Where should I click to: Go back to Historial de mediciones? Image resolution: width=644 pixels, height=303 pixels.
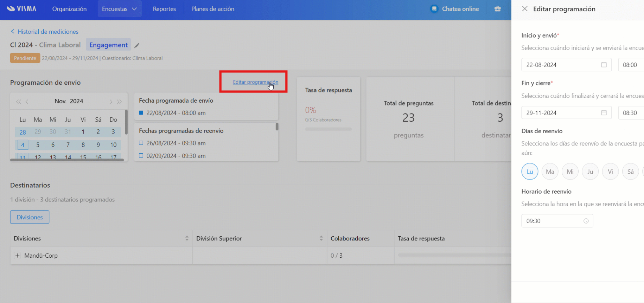(48, 32)
